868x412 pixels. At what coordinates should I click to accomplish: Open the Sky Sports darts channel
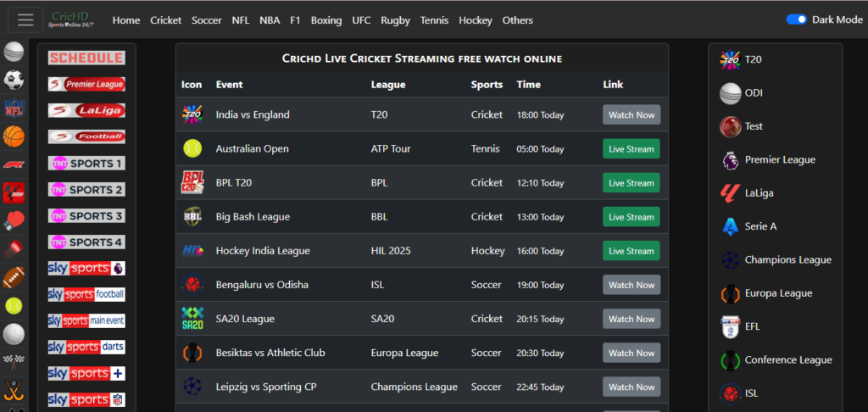[x=86, y=347]
